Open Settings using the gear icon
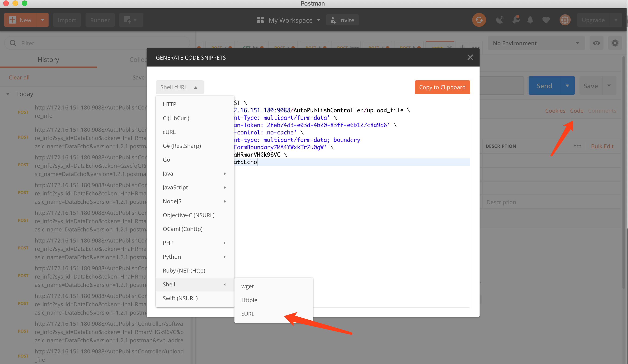628x364 pixels. (565, 20)
